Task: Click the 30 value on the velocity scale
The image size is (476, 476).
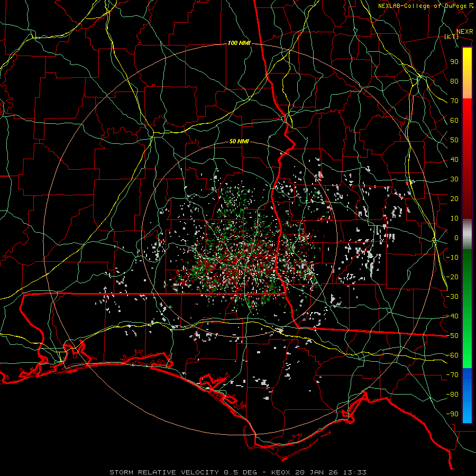Action: point(454,179)
